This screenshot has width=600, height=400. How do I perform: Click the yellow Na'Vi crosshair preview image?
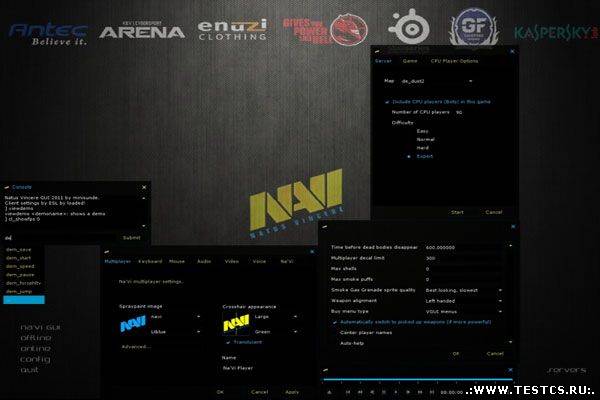[x=236, y=323]
